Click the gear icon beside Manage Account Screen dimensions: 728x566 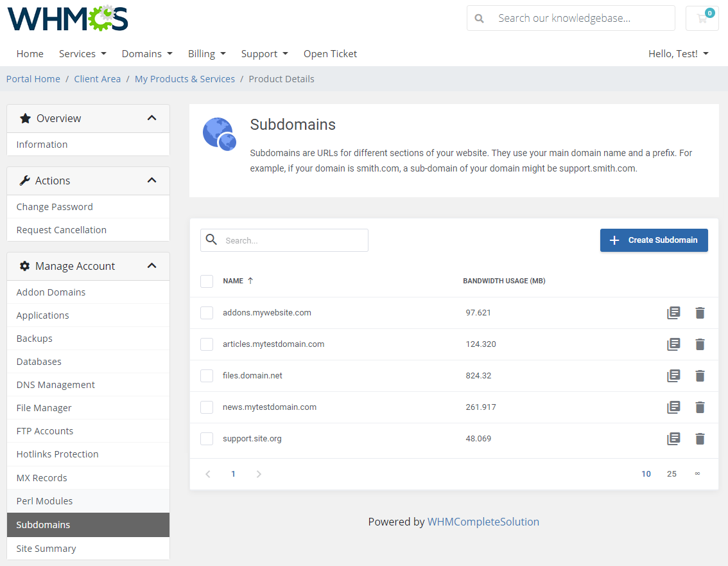pos(24,265)
